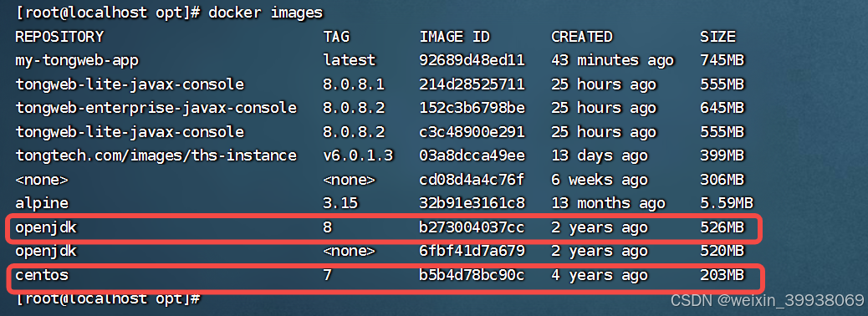The height and width of the screenshot is (316, 868).
Task: Select the openjdk tag '8'
Action: [x=327, y=227]
